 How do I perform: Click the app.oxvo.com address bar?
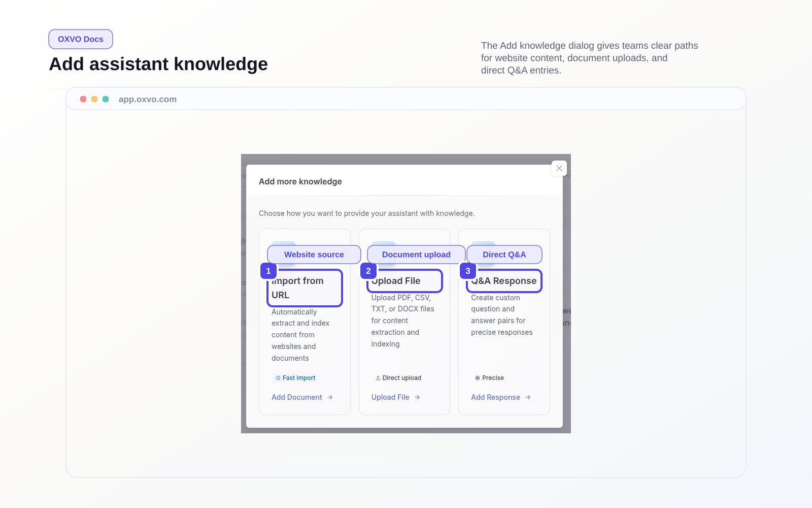point(406,99)
